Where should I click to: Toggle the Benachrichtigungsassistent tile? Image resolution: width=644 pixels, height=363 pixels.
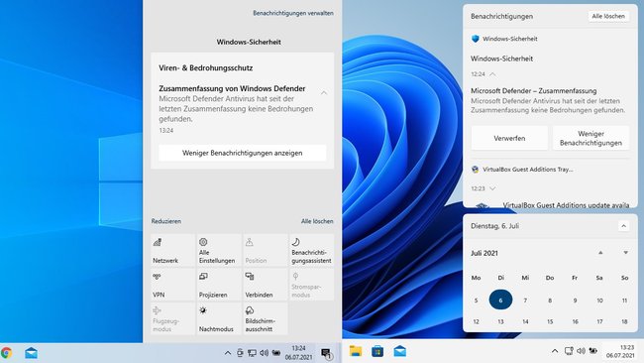[x=311, y=250]
